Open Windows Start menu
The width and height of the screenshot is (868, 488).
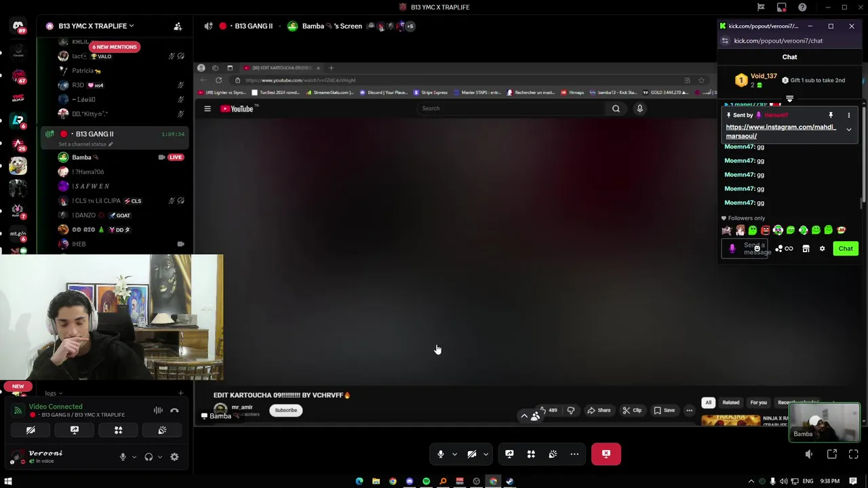point(8,481)
